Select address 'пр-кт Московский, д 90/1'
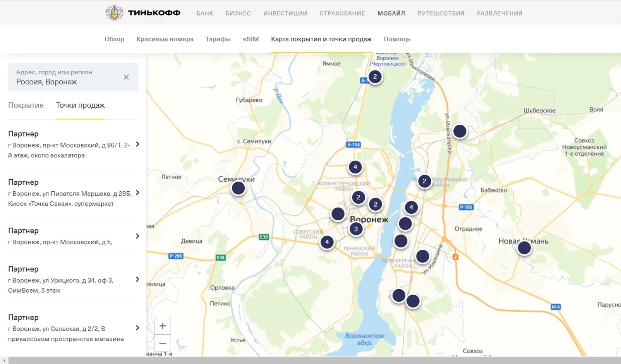The image size is (621, 364). click(69, 150)
